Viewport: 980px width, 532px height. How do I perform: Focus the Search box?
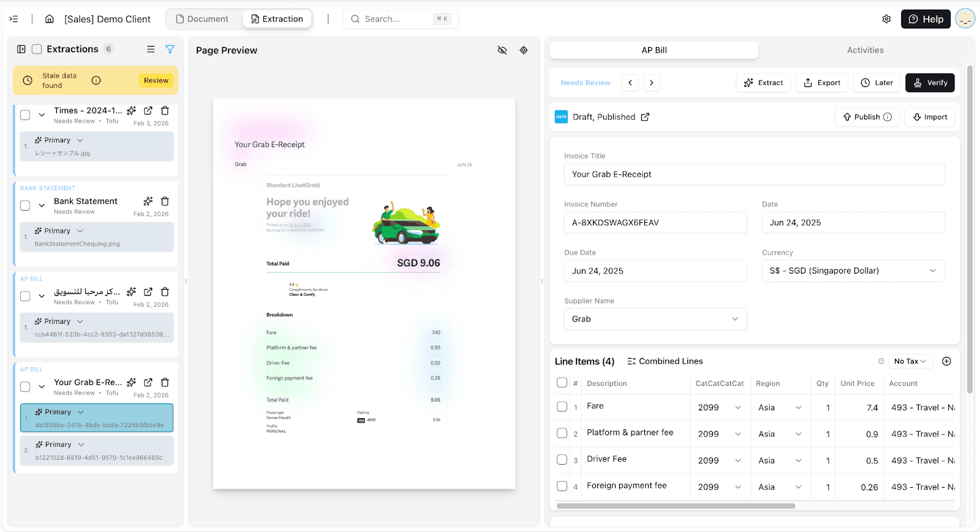click(401, 19)
